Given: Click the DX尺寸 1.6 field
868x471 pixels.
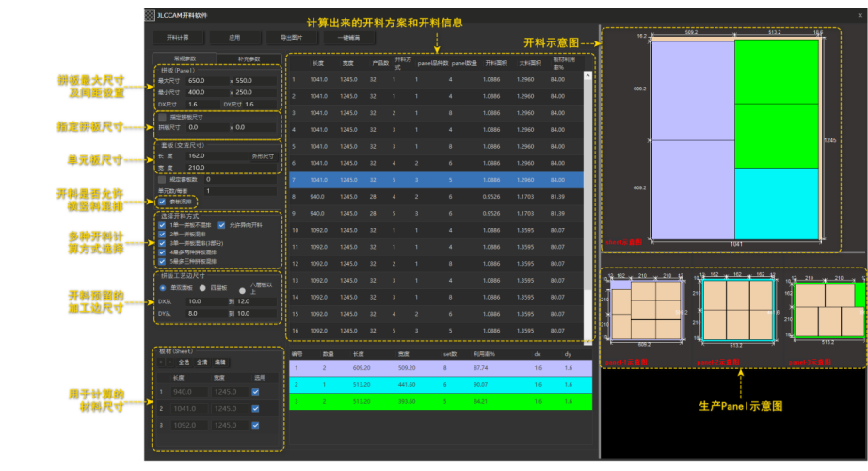Looking at the screenshot, I should click(203, 105).
